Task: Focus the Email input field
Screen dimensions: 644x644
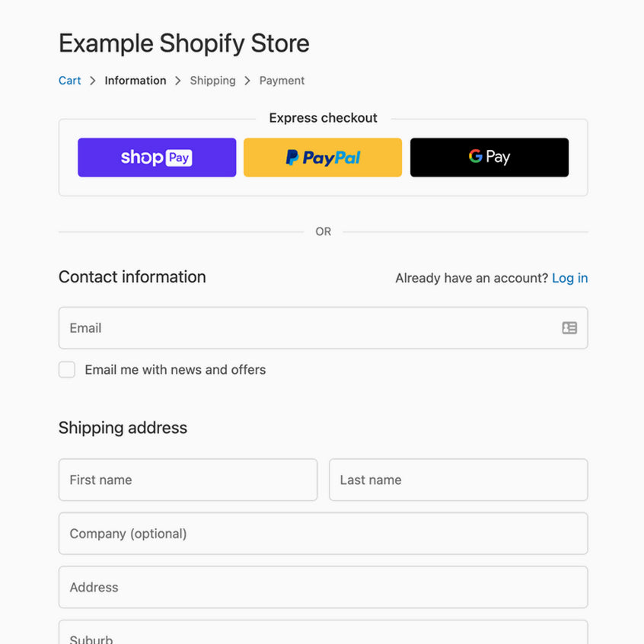Action: pyautogui.click(x=324, y=328)
